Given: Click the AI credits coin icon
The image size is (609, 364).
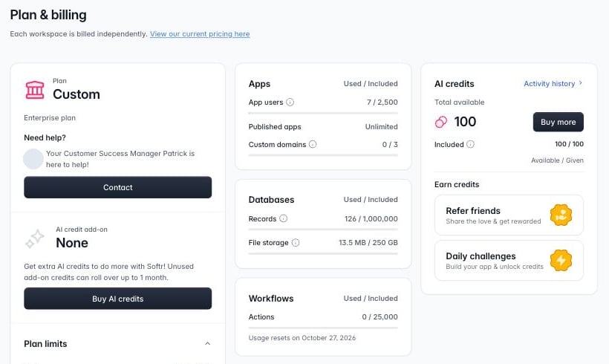Looking at the screenshot, I should pyautogui.click(x=441, y=122).
